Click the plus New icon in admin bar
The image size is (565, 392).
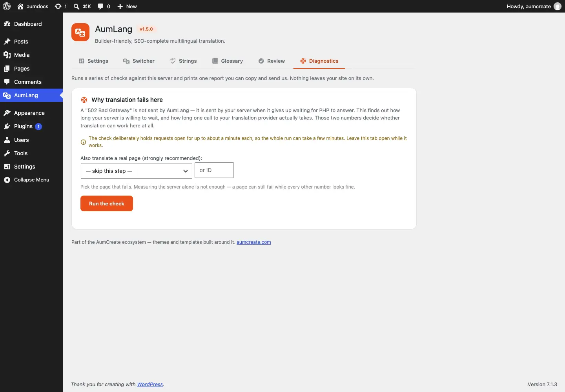[120, 6]
